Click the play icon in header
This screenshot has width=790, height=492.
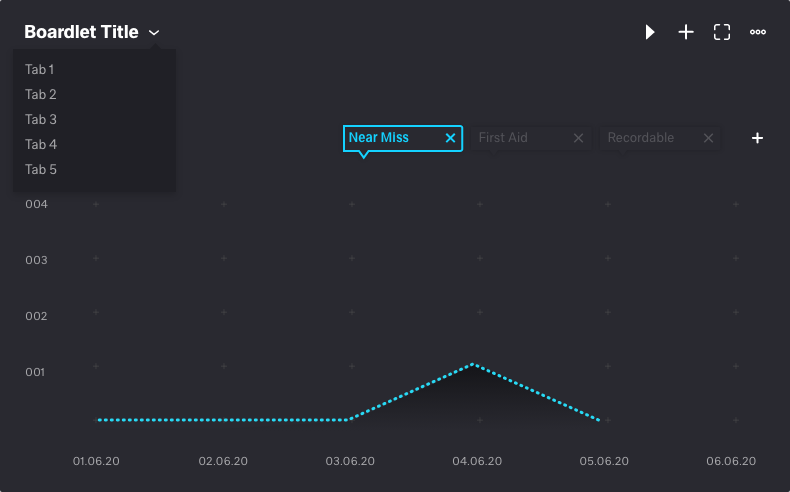pos(650,32)
